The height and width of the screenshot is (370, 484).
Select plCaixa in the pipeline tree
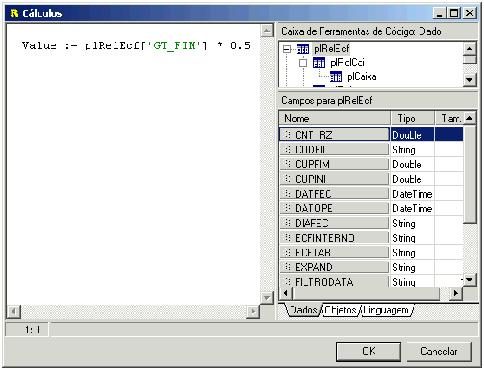(x=362, y=77)
